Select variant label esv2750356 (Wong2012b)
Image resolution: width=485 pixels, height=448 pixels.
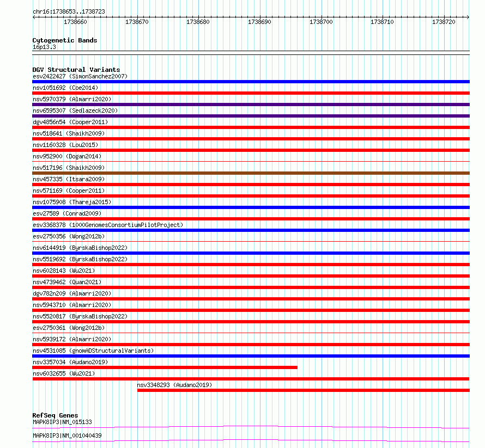(x=69, y=236)
